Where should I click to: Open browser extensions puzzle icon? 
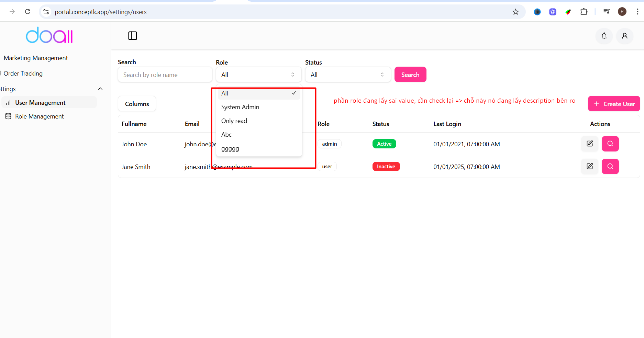(584, 12)
